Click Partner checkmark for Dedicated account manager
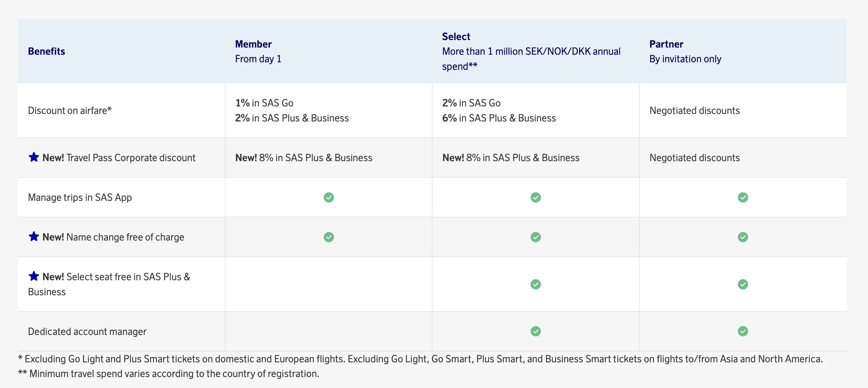 pyautogui.click(x=743, y=331)
